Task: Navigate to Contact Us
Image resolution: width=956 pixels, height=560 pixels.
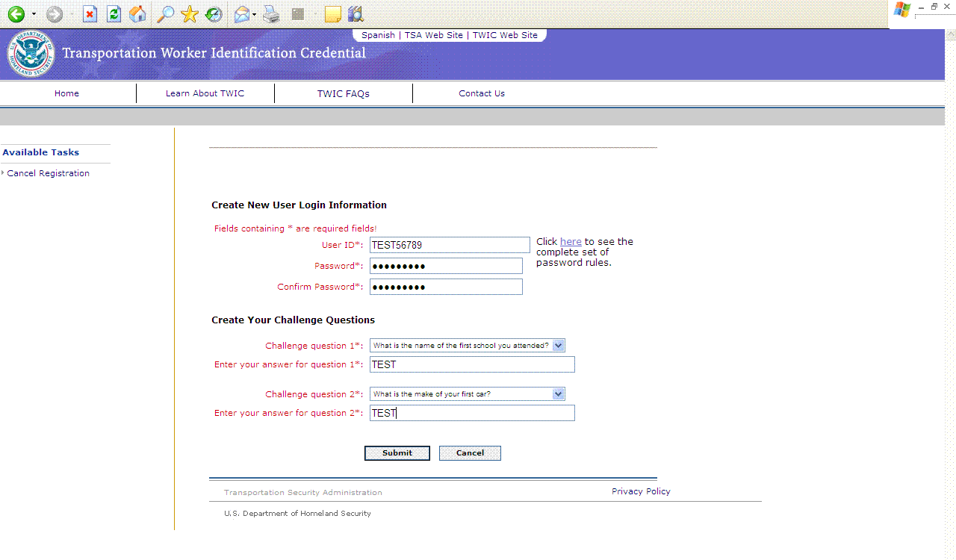Action: pos(482,93)
